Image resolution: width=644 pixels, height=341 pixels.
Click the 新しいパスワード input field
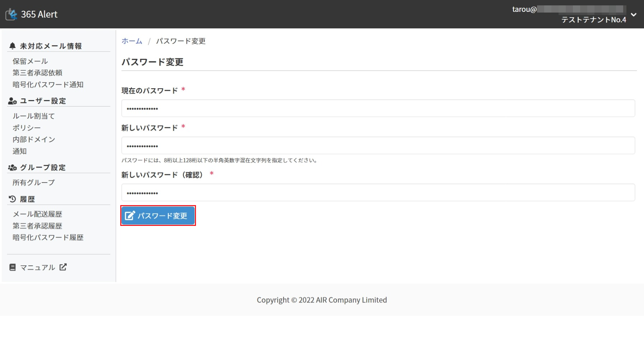coord(378,146)
